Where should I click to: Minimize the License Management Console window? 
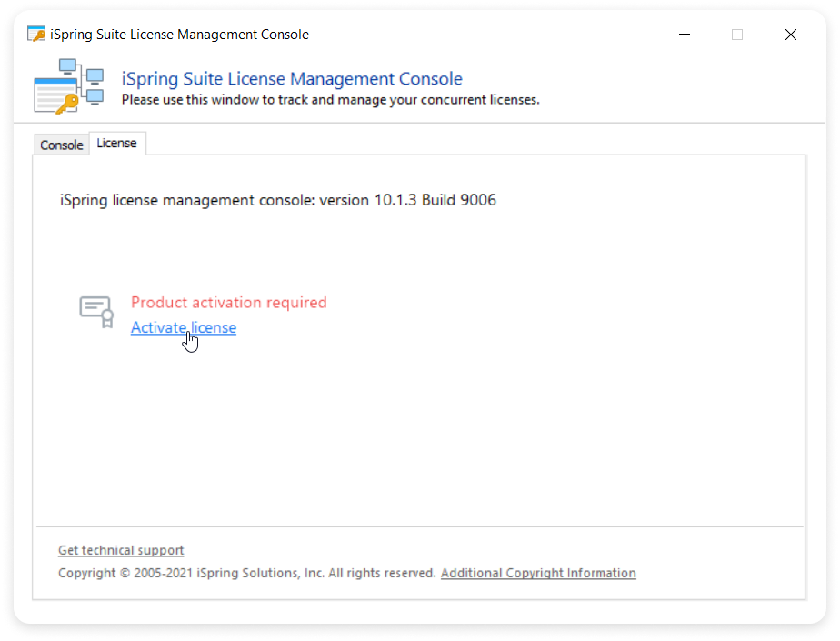pos(685,35)
